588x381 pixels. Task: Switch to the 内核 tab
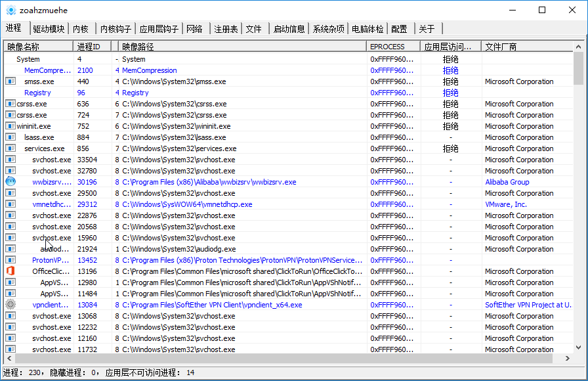coord(81,29)
